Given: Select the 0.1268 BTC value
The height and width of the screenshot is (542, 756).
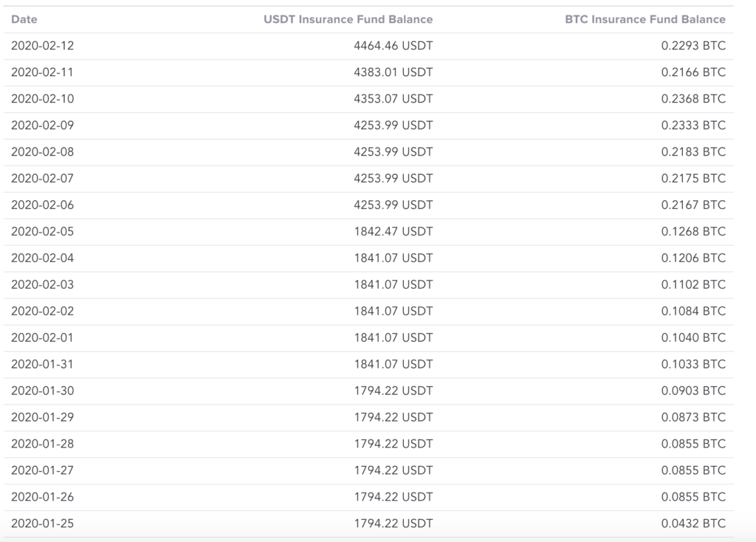Looking at the screenshot, I should (x=693, y=231).
